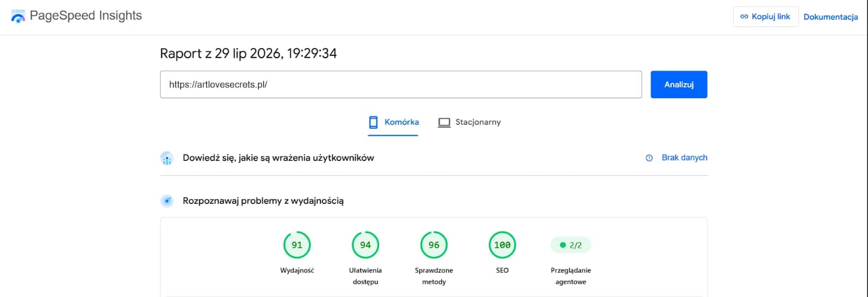The image size is (868, 297).
Task: Click the 2/2 agentic browsing badge
Action: 570,245
